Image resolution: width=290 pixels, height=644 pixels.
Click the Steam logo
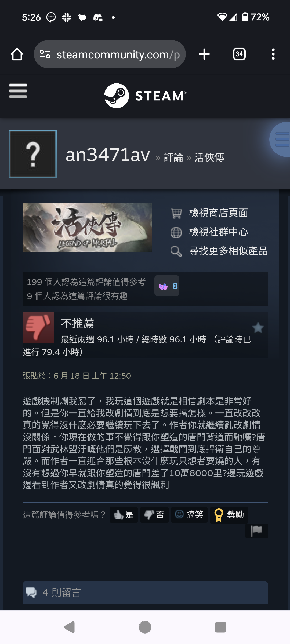click(145, 96)
